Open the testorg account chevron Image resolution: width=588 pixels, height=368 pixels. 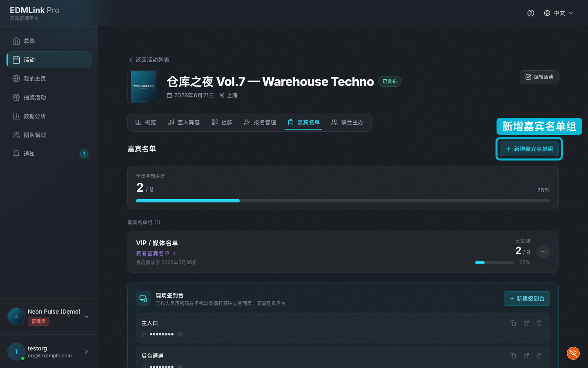pos(87,352)
